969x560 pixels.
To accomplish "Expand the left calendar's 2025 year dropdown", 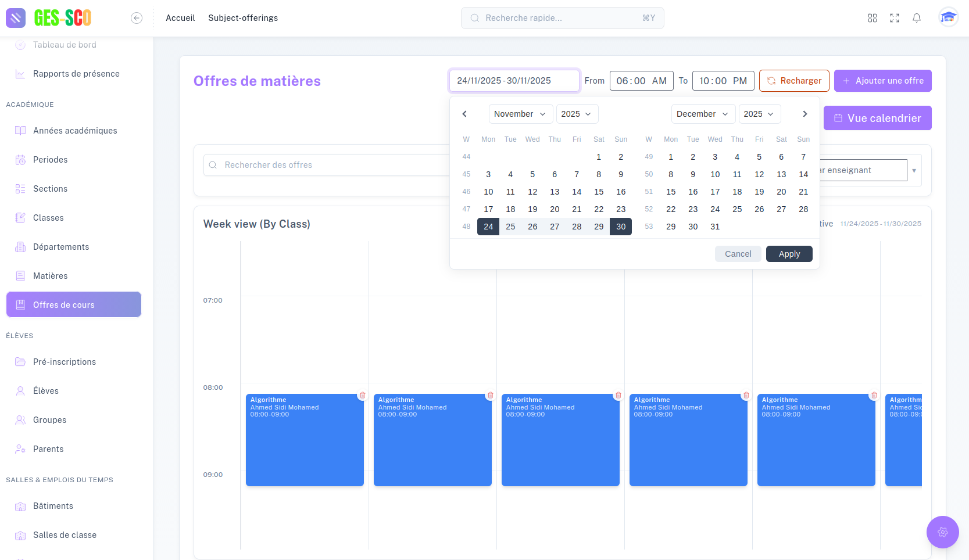I will (x=577, y=114).
